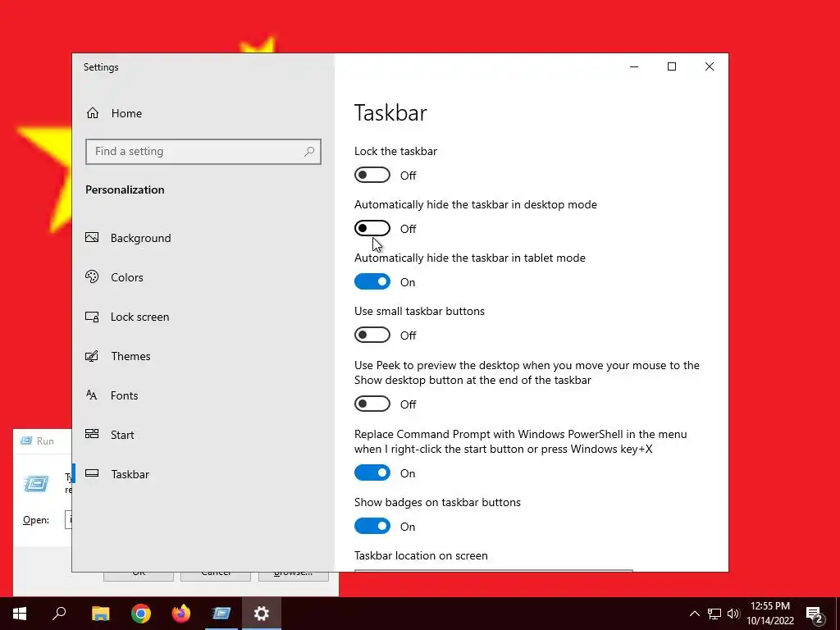Click the Background picture icon
The image size is (840, 630).
(x=92, y=237)
